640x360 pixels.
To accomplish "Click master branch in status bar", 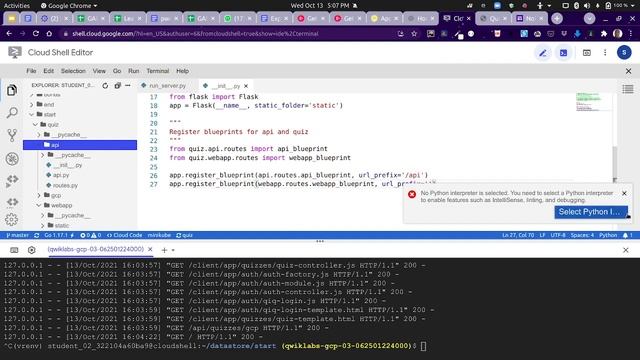I will click(18, 236).
